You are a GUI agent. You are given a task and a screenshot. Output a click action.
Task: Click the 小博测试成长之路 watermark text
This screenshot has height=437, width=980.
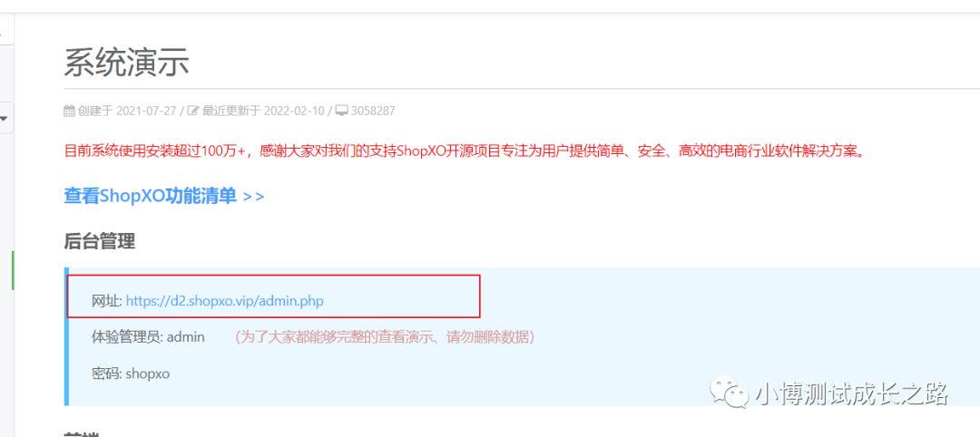851,393
